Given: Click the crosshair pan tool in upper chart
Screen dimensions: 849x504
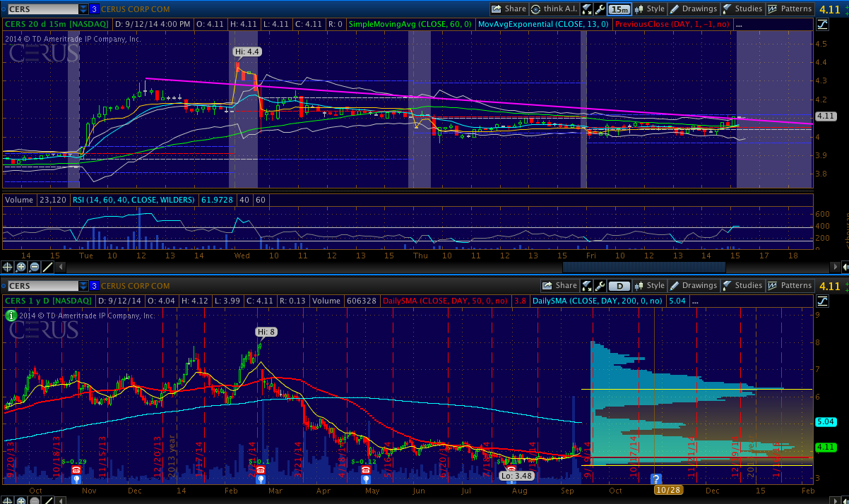Looking at the screenshot, I should point(8,267).
